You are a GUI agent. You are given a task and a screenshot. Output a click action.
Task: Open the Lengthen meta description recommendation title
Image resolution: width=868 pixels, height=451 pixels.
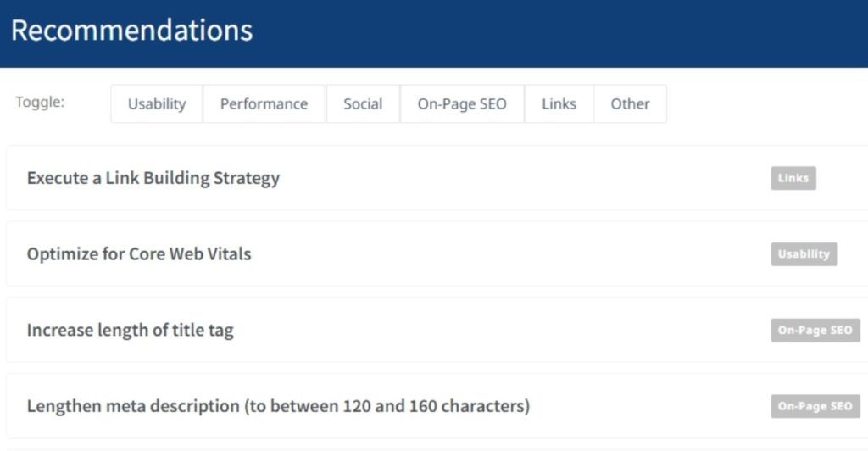click(x=278, y=407)
